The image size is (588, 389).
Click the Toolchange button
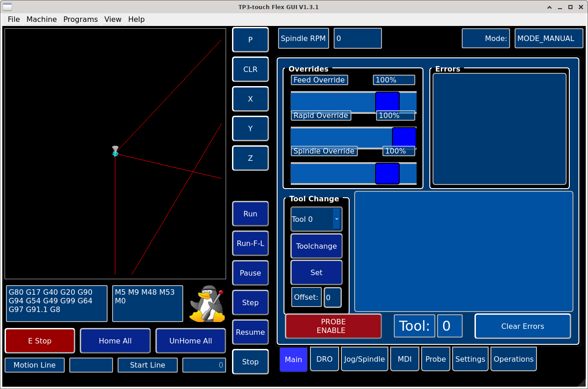[316, 246]
